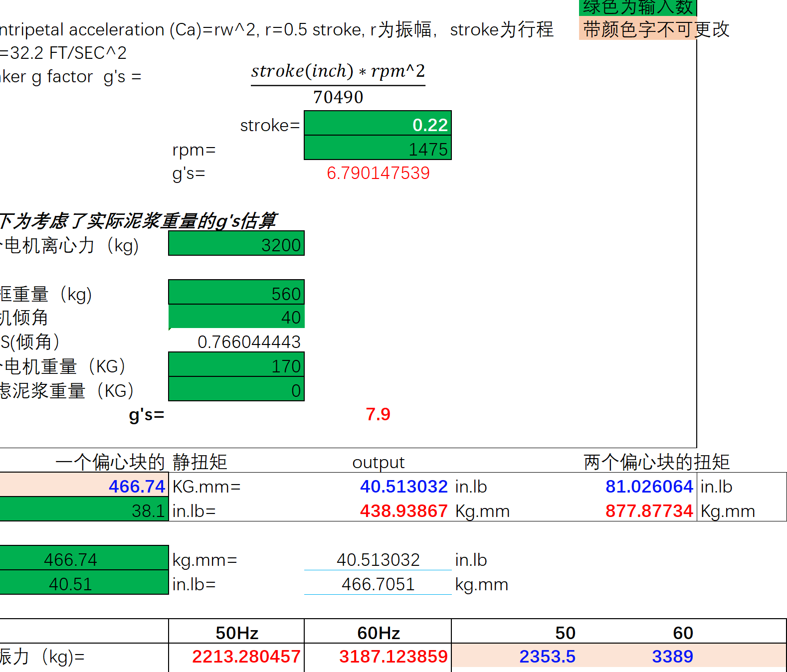787x672 pixels.
Task: Click the bold 'g's=' label beside 7.9
Action: coord(147,414)
